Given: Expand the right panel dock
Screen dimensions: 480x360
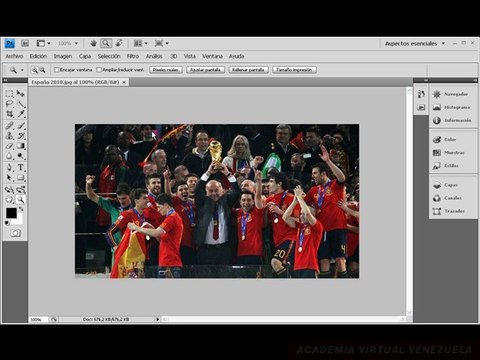Looking at the screenshot, I should tap(475, 80).
